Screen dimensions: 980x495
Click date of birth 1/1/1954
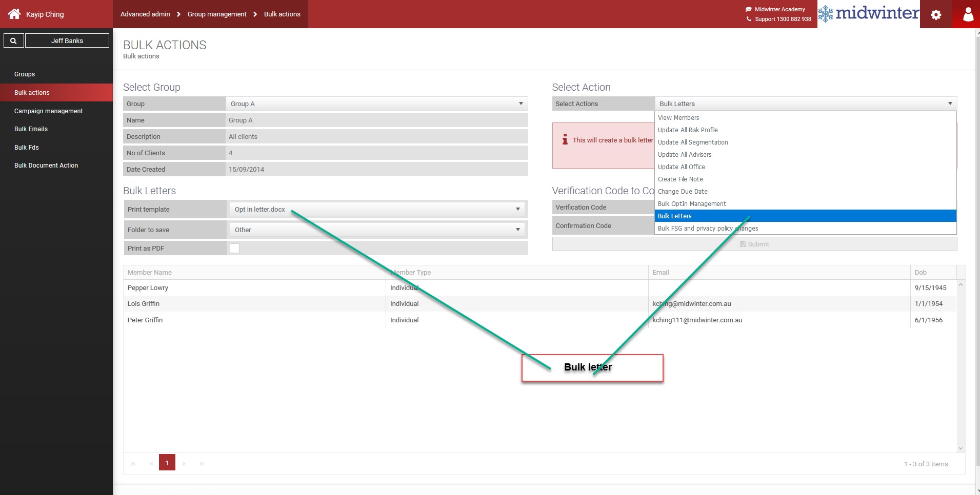pyautogui.click(x=929, y=304)
